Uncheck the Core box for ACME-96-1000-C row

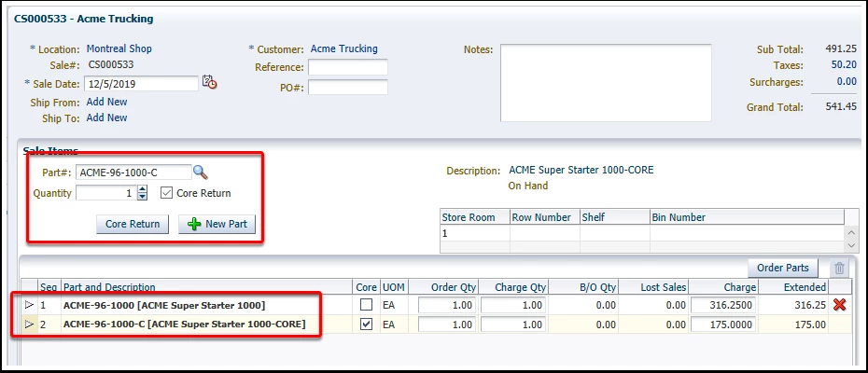(366, 325)
